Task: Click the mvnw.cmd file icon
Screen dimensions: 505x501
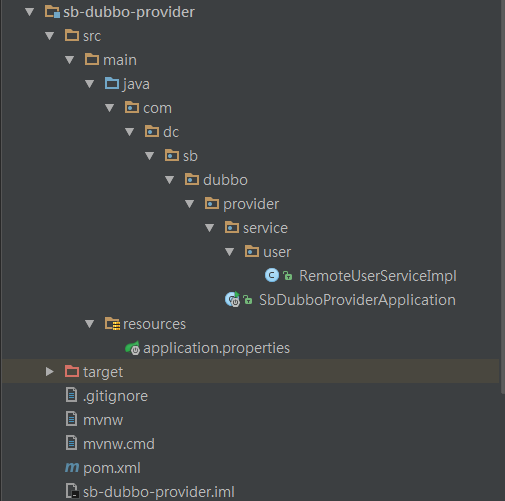Action: 71,443
